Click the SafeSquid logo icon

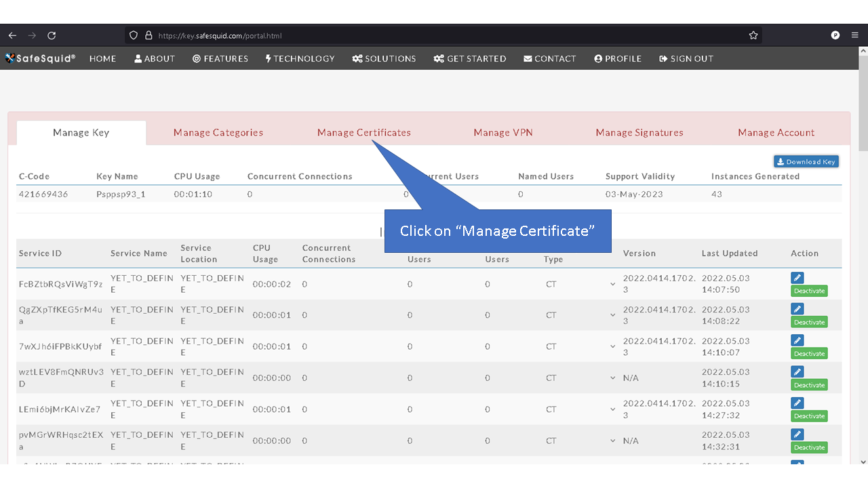(11, 58)
